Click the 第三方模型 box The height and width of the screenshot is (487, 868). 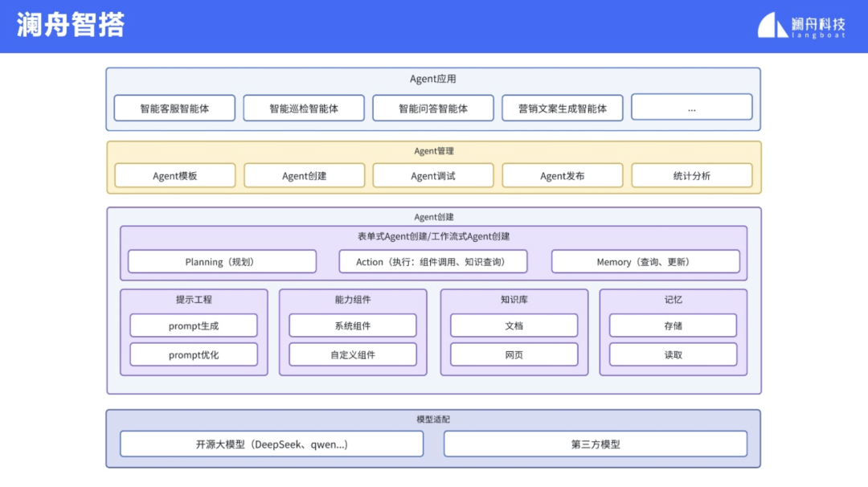pos(596,444)
